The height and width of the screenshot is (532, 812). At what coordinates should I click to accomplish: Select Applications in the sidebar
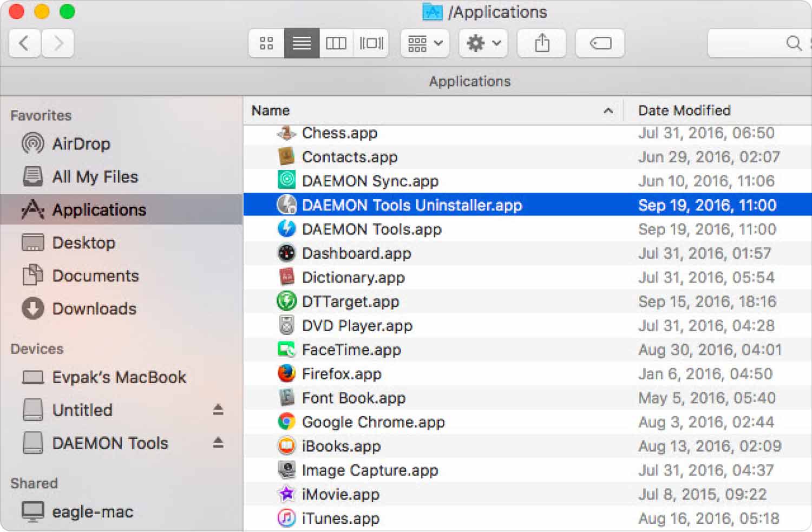pos(121,209)
